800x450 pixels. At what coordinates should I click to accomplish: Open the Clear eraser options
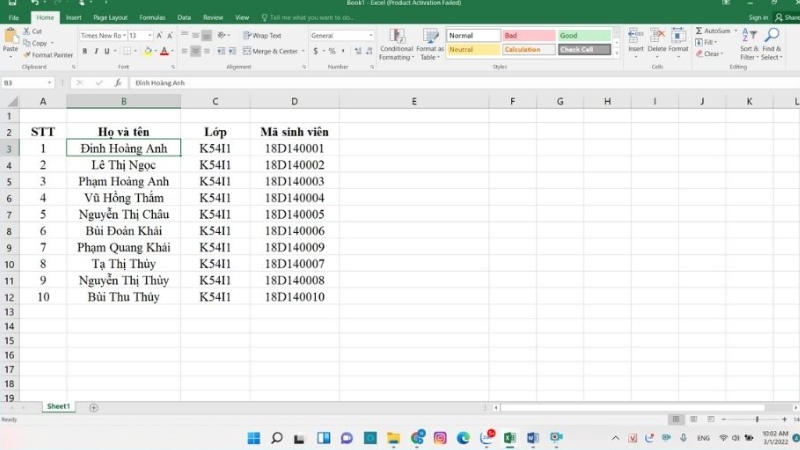709,54
